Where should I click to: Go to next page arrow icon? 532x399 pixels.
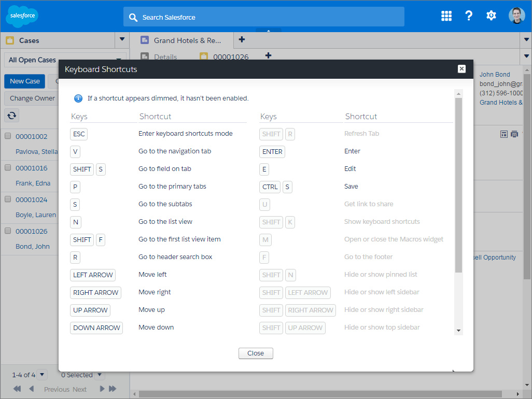(102, 389)
